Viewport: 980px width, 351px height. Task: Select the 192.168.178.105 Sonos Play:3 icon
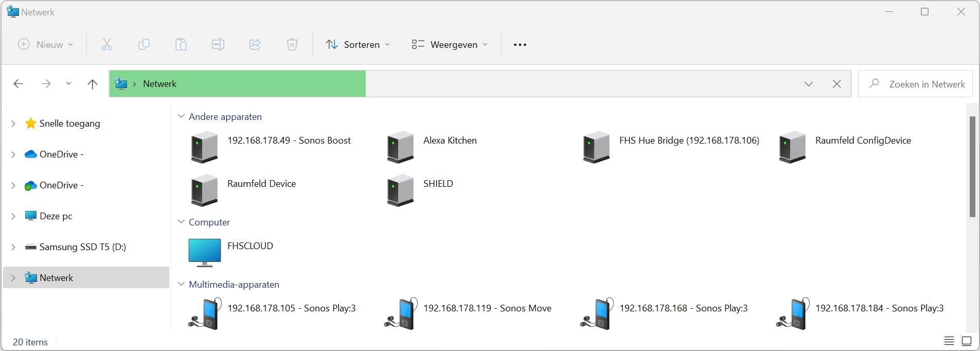click(x=204, y=313)
